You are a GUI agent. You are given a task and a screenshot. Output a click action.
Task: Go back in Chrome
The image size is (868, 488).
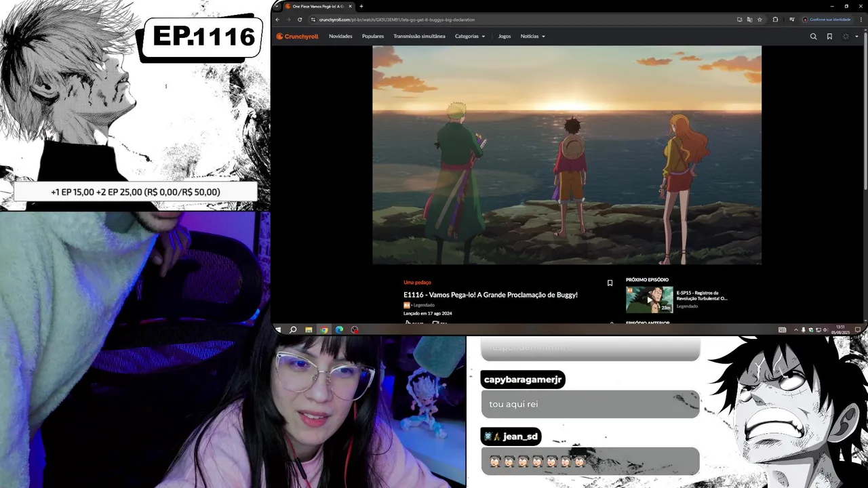(277, 20)
